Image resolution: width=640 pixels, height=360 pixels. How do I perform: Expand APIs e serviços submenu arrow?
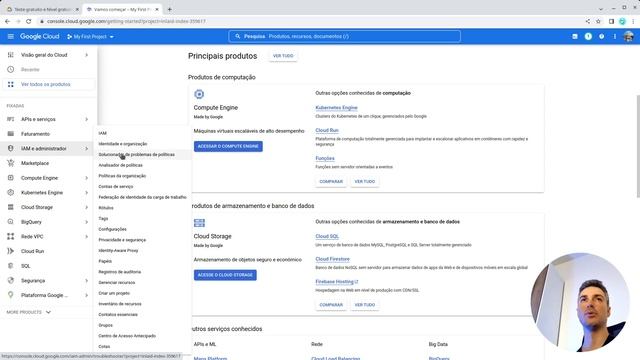coord(87,119)
